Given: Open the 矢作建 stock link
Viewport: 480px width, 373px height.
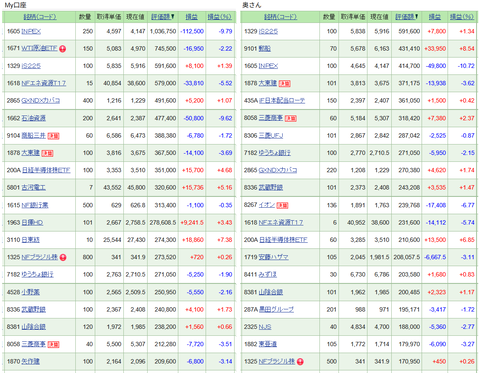Looking at the screenshot, I should point(31,361).
